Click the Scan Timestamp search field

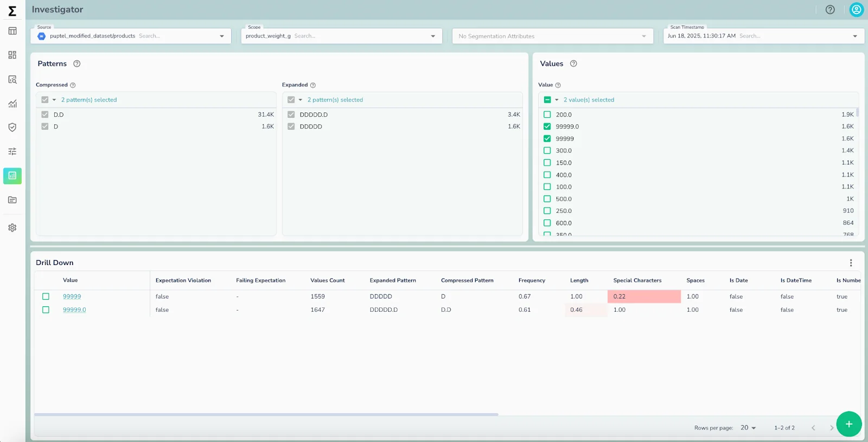point(792,36)
